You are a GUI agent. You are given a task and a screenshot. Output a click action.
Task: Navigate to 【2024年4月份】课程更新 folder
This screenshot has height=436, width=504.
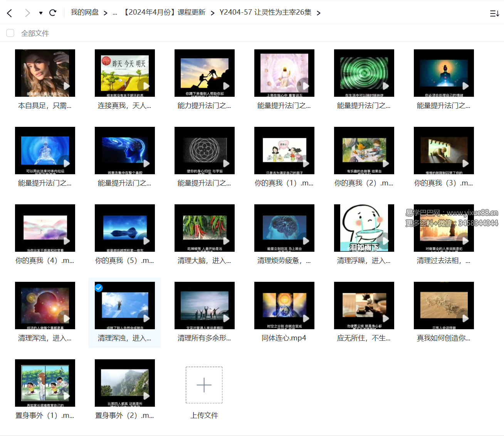[164, 12]
